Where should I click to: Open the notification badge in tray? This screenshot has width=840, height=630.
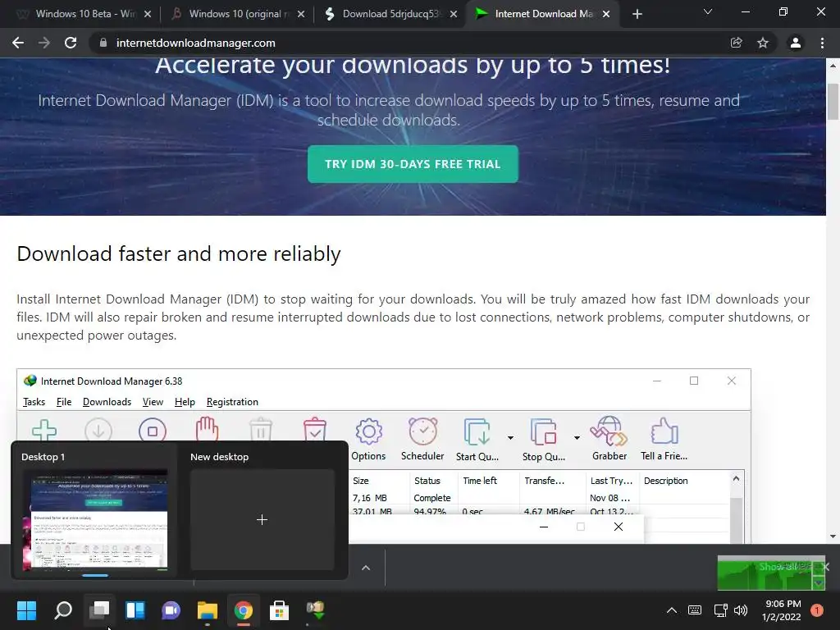point(817,610)
